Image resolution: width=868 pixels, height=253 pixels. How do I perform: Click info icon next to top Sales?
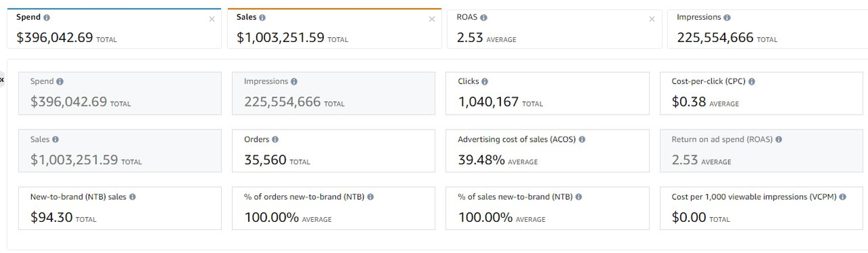tap(262, 18)
